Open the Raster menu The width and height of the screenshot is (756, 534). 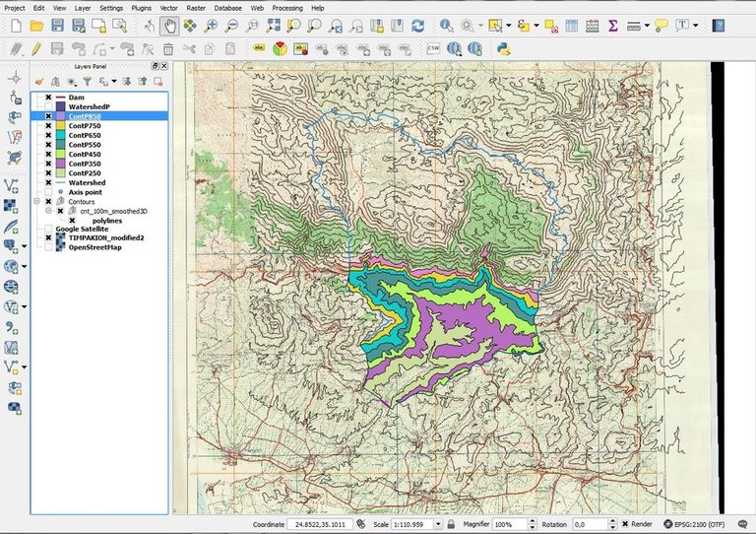click(x=196, y=7)
